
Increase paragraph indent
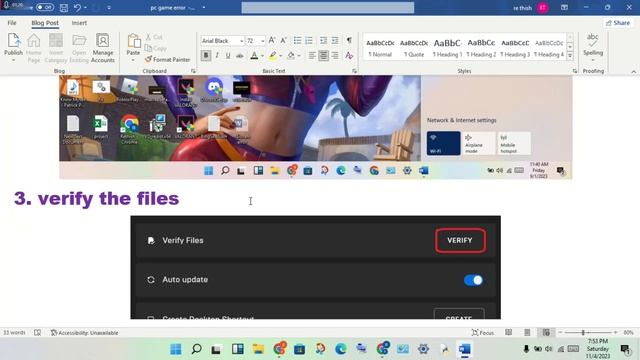click(x=335, y=40)
